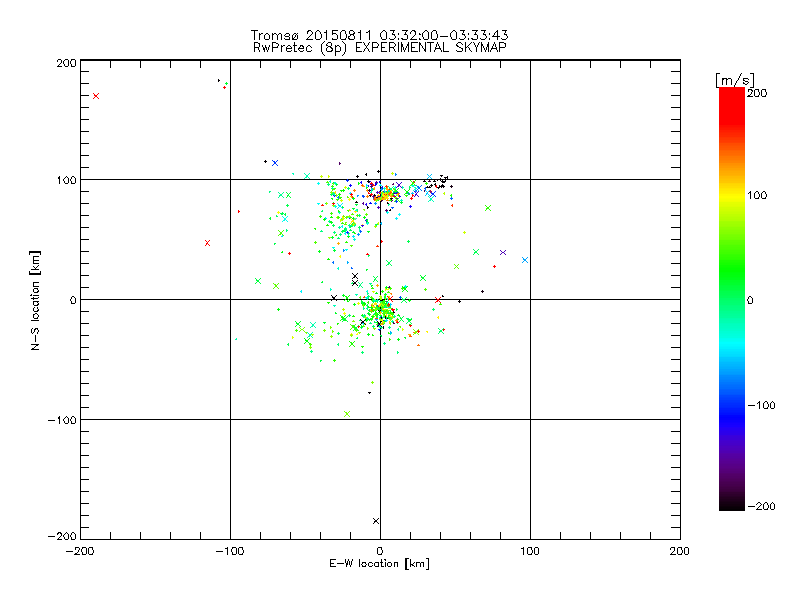Click the subtitle 'RwPretec (8p) EXPERIMENTAL SKYMAP'
The height and width of the screenshot is (600, 800).
380,47
